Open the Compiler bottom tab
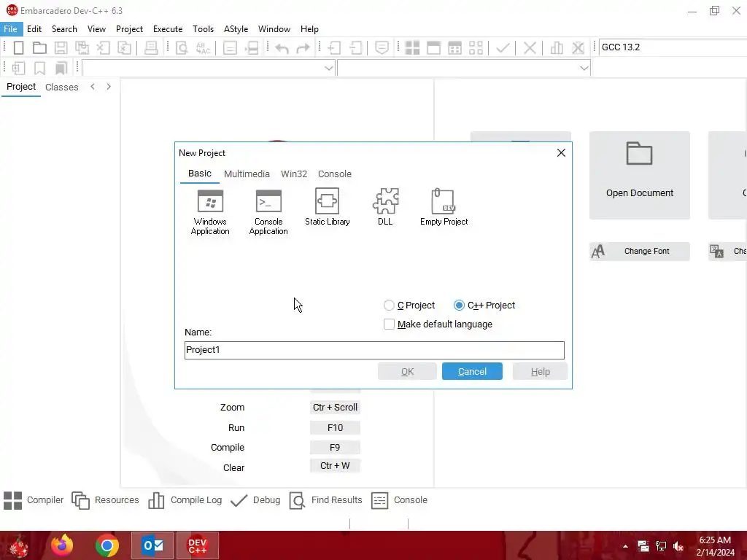The height and width of the screenshot is (560, 747). coord(34,500)
